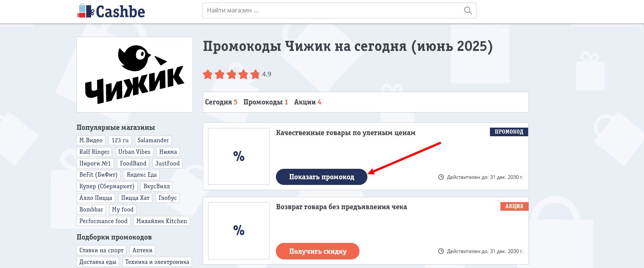
Task: Open the FoodBand store tag
Action: coord(133,164)
